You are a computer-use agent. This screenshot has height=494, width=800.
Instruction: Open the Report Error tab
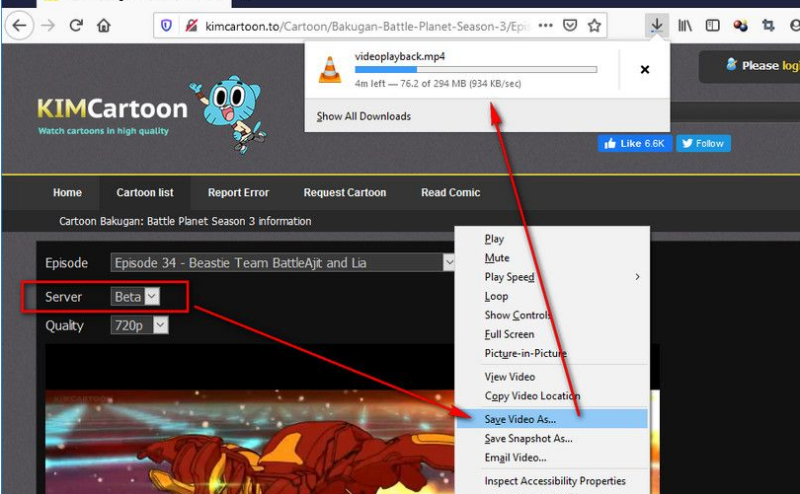[x=238, y=192]
